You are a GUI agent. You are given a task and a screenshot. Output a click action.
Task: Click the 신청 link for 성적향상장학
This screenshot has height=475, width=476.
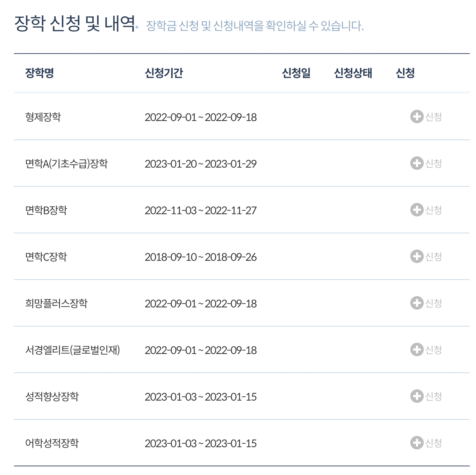coord(434,396)
